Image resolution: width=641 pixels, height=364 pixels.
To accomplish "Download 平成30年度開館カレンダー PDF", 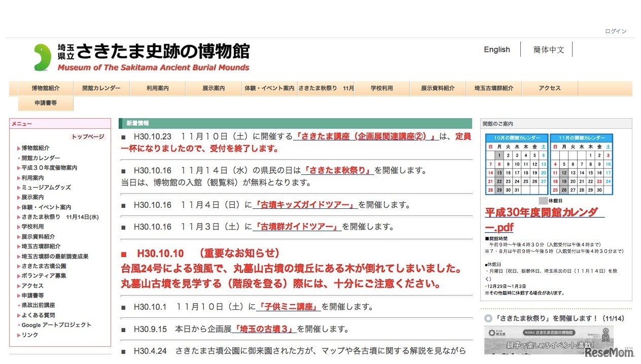I will [x=541, y=220].
